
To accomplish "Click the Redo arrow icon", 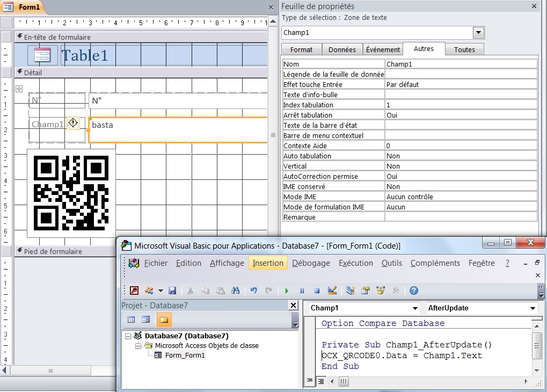I will pos(268,291).
